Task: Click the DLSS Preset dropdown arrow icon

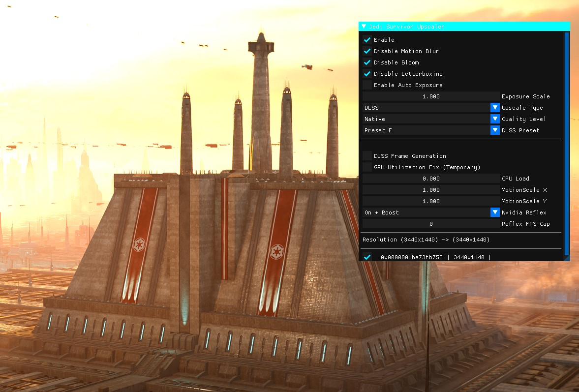Action: click(x=494, y=130)
